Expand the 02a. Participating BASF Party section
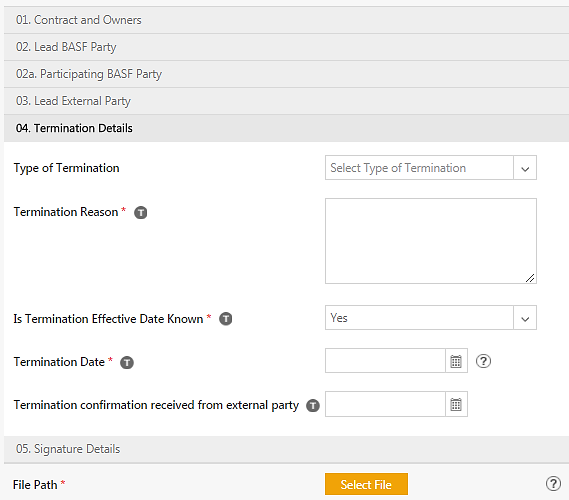The height and width of the screenshot is (500, 569). pyautogui.click(x=286, y=74)
